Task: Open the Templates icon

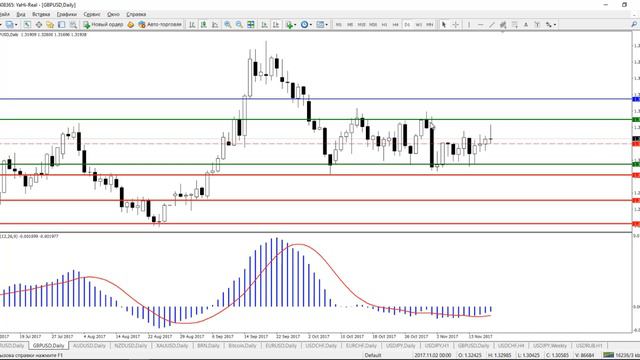Action: click(x=320, y=24)
